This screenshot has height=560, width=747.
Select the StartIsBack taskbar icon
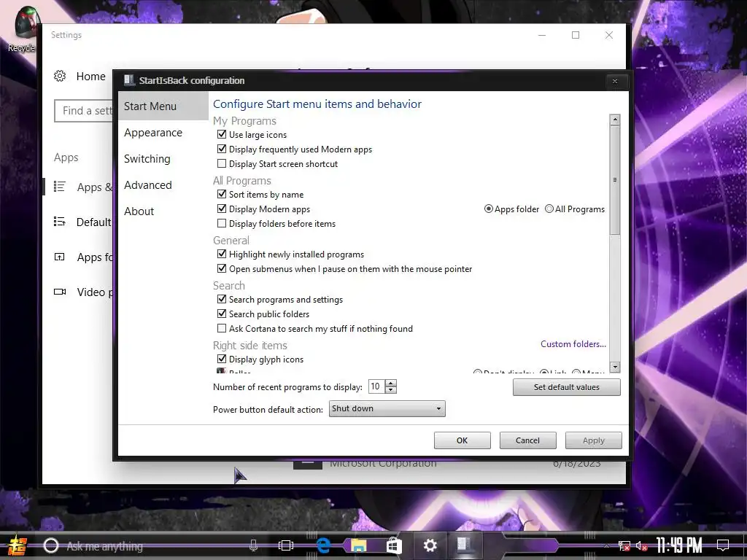(464, 544)
